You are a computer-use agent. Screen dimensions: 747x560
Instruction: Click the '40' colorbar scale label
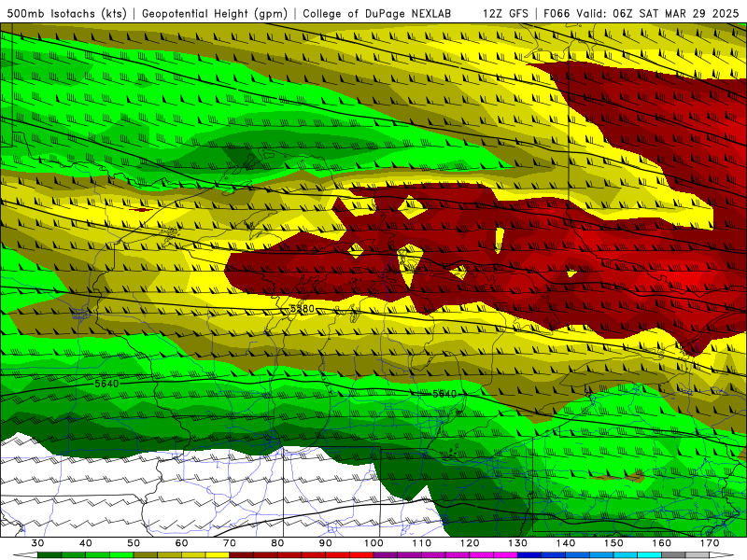pos(86,543)
